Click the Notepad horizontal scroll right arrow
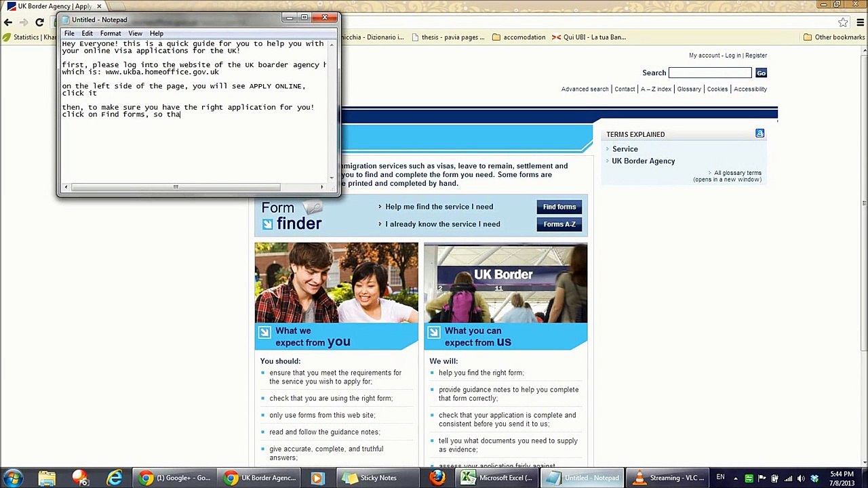The height and width of the screenshot is (488, 868). coord(322,187)
